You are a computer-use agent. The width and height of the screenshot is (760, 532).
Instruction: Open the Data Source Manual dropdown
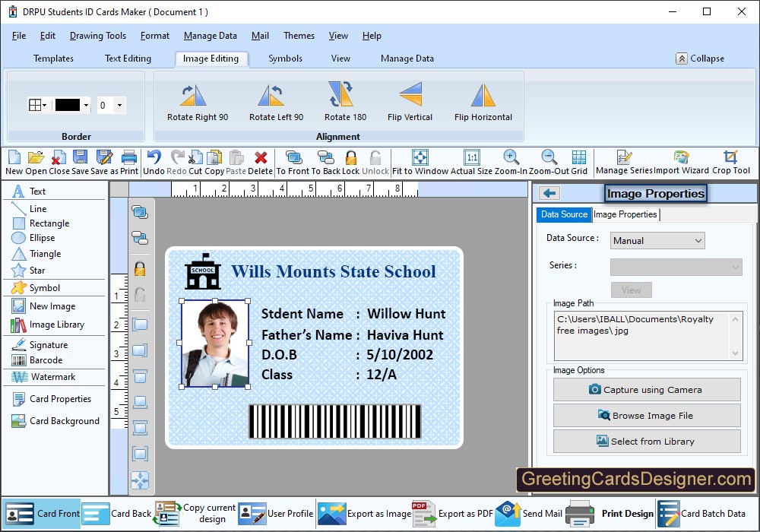pyautogui.click(x=657, y=241)
